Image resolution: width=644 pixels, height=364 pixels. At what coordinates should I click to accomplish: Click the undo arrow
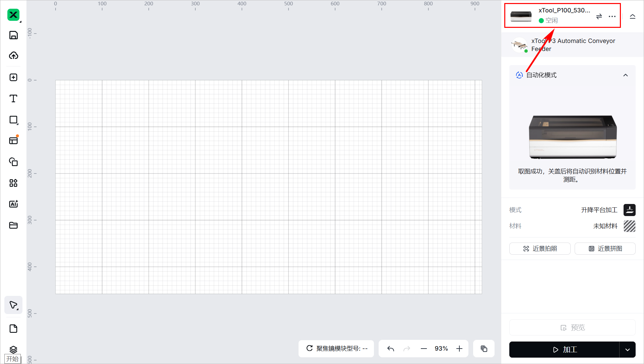click(391, 349)
